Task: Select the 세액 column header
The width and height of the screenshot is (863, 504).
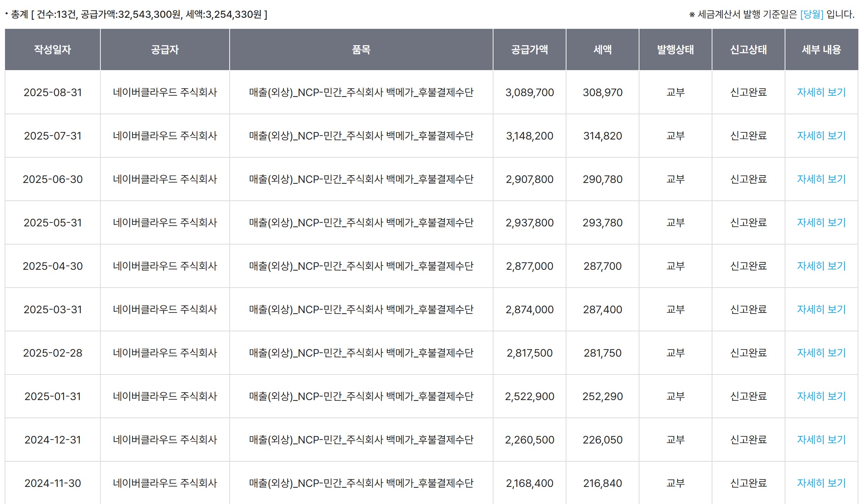Action: click(602, 49)
